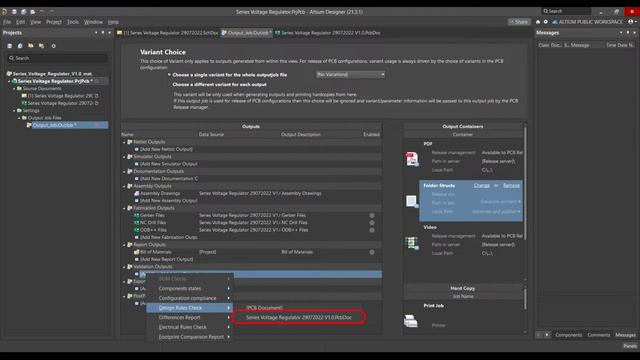Click the Save icon in title bar
This screenshot has height=360, width=640.
[14, 11]
